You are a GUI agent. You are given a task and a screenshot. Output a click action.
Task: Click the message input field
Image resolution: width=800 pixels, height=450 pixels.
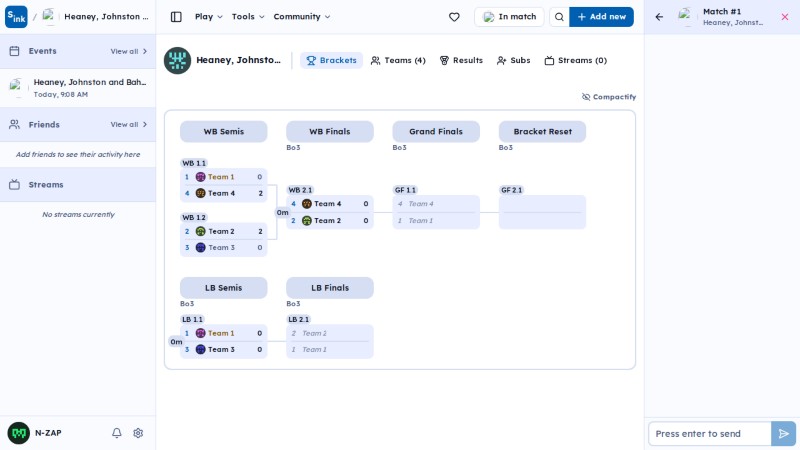(710, 434)
